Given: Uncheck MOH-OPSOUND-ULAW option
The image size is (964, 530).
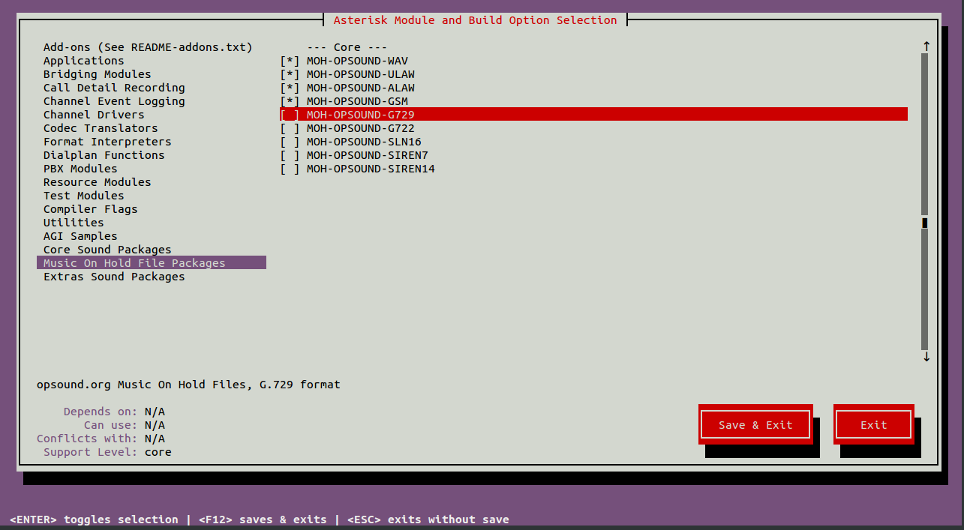Looking at the screenshot, I should click(290, 74).
